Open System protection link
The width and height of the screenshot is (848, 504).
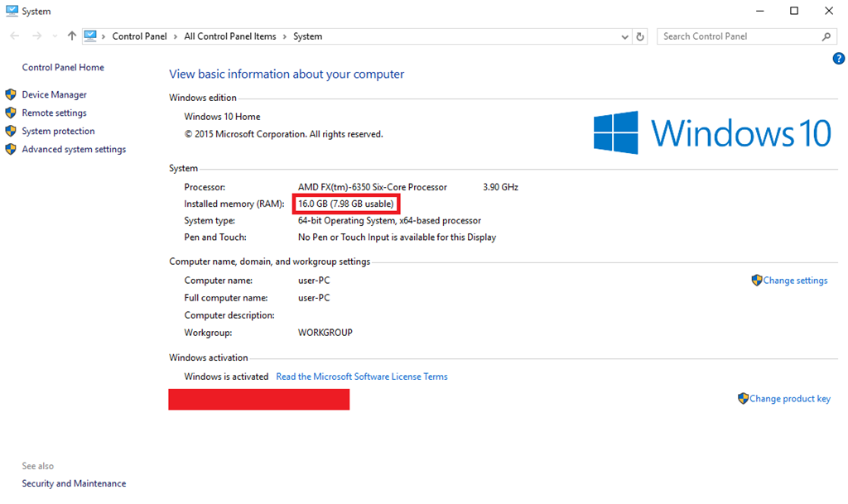(58, 132)
